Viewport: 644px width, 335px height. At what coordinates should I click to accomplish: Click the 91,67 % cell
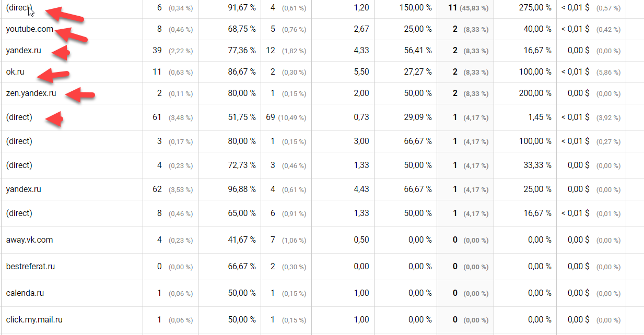pos(242,8)
